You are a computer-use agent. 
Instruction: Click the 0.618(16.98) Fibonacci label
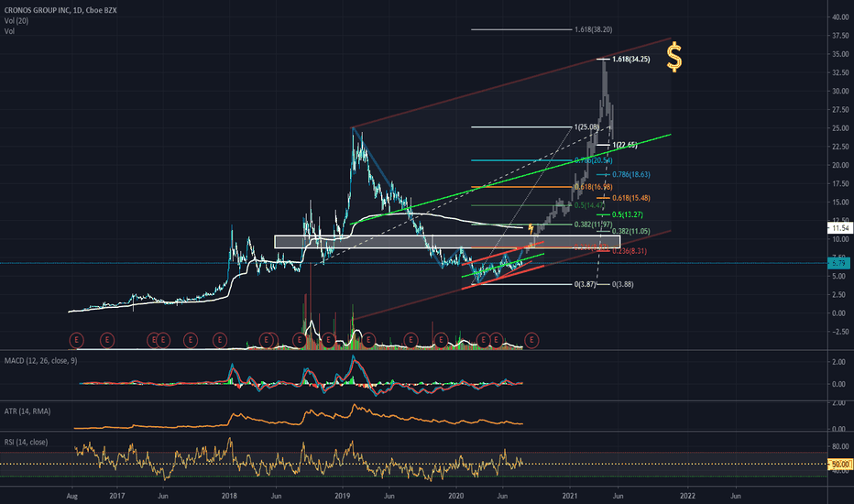593,187
